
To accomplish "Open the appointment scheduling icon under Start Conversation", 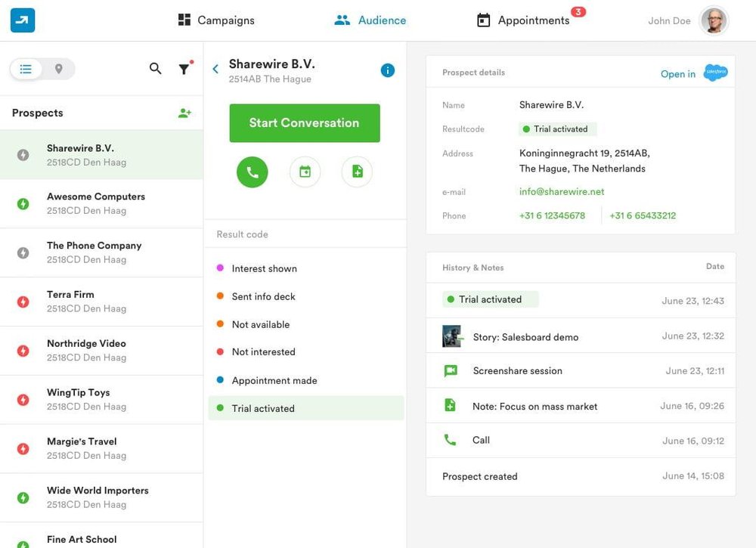I will pyautogui.click(x=305, y=172).
